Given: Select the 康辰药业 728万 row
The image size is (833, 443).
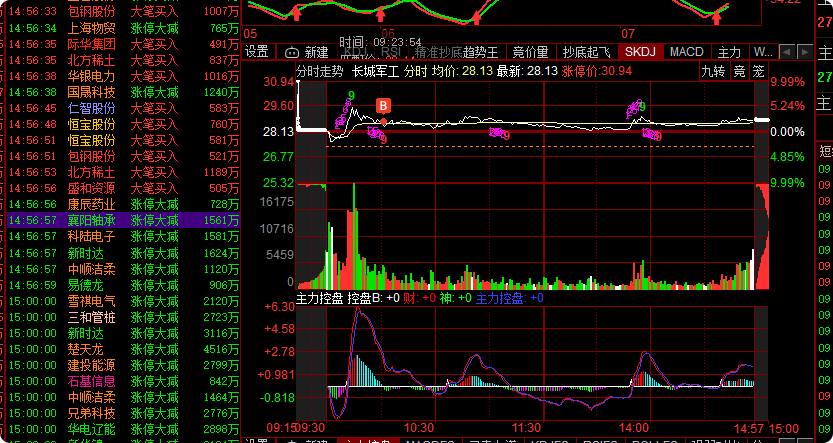Looking at the screenshot, I should (x=123, y=205).
